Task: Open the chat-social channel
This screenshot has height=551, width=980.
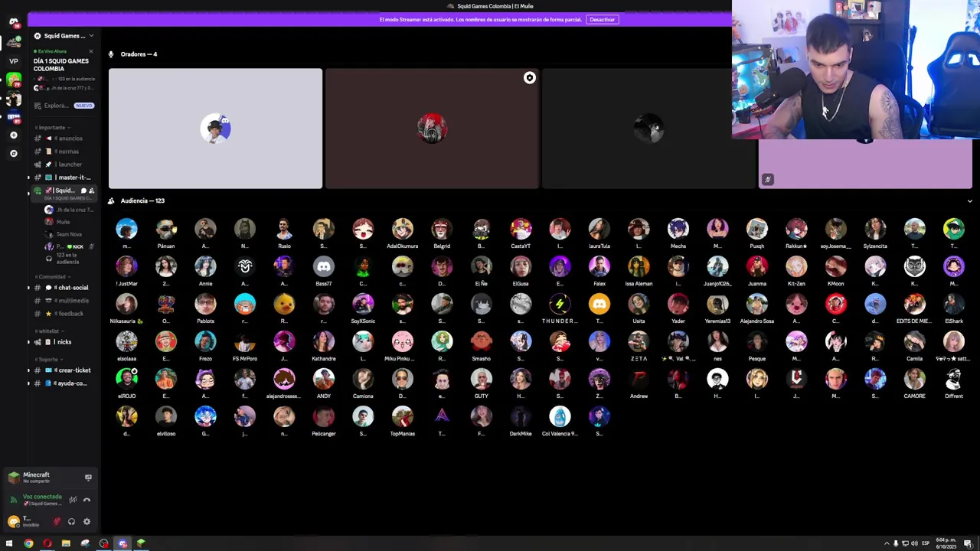Action: [x=64, y=288]
